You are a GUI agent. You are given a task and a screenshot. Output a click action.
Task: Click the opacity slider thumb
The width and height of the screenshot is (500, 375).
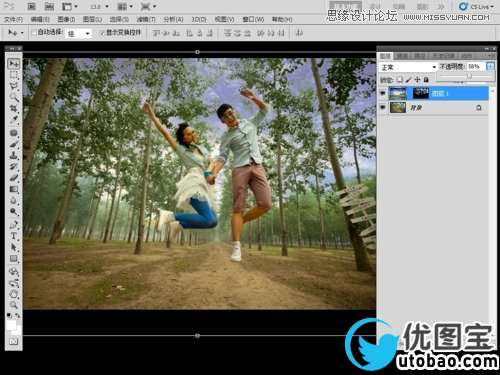coord(469,76)
